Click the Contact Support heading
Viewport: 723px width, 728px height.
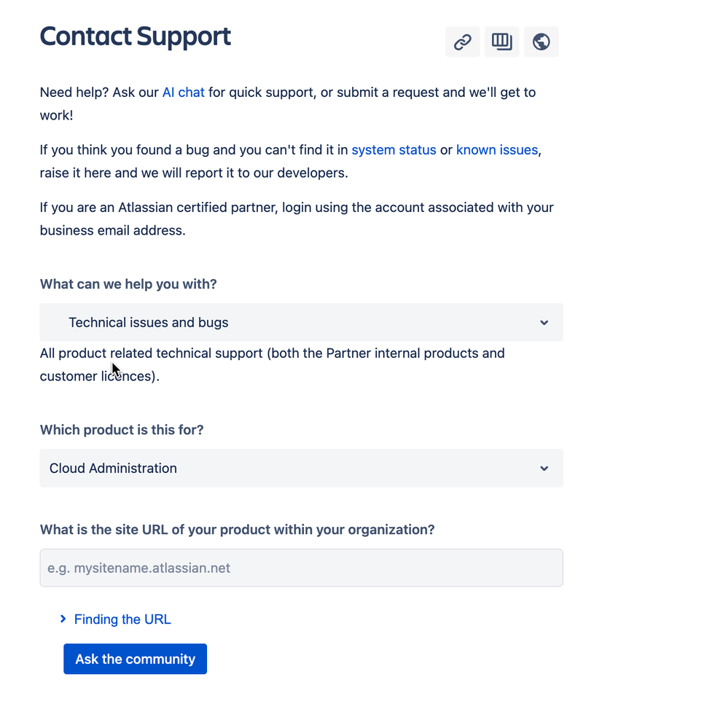click(135, 36)
